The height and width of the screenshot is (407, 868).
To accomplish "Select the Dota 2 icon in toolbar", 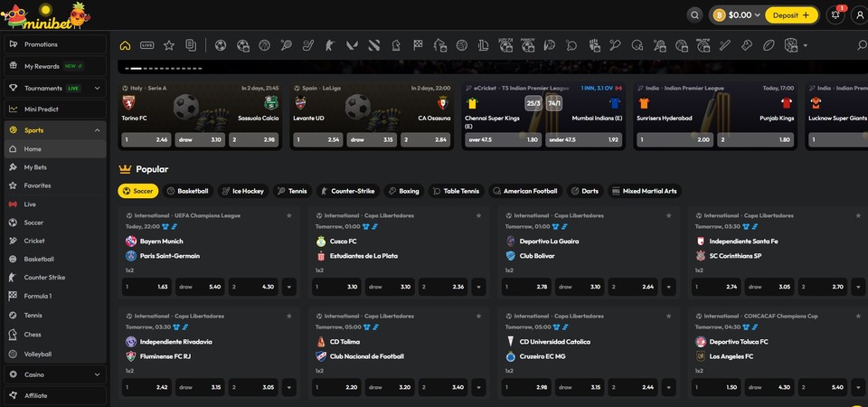I will tap(373, 45).
